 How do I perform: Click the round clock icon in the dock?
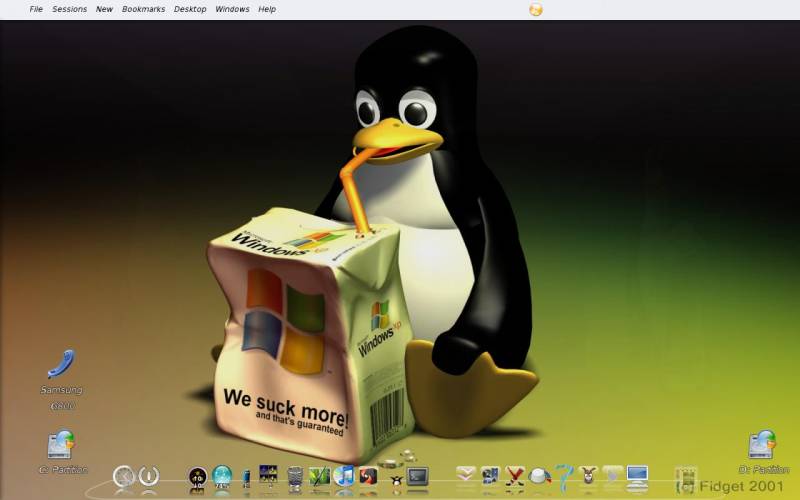[123, 476]
